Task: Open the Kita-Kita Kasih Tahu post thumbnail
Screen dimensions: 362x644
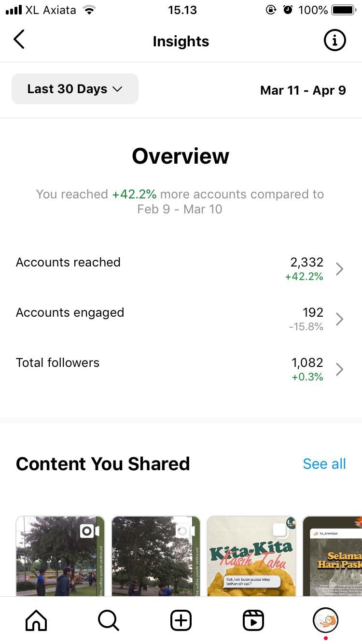Action: [251, 556]
